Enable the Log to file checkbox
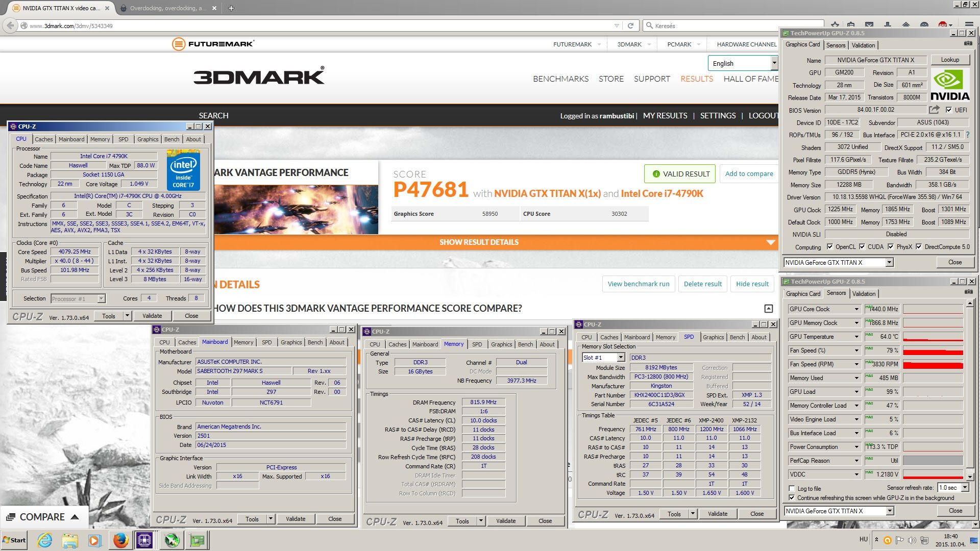 point(792,488)
